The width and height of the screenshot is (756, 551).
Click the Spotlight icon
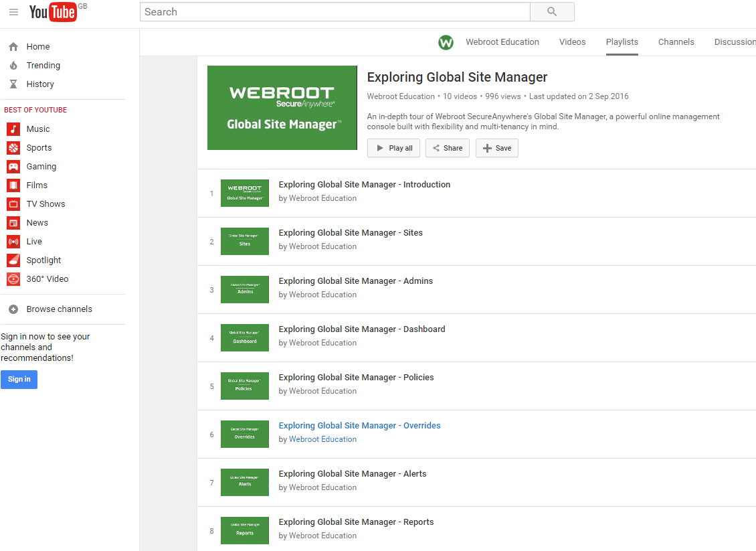pos(13,260)
